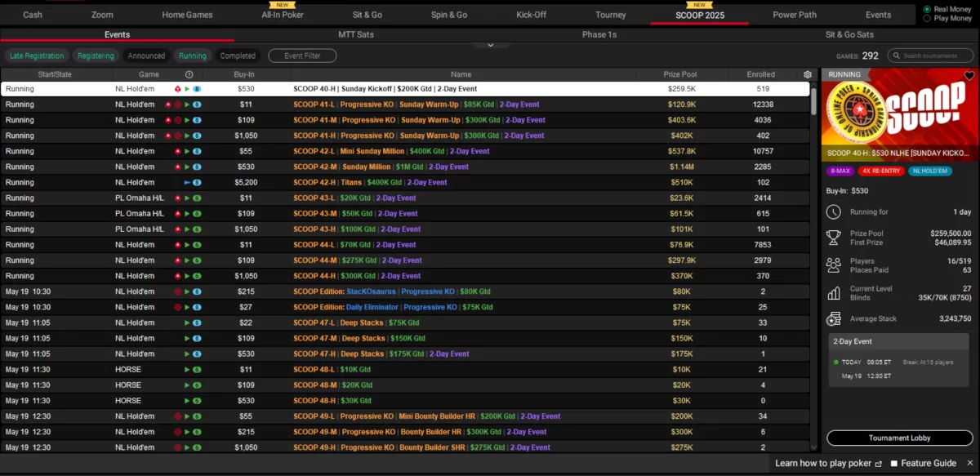Click the green 6-max icon in SCOOP 43-L row

coord(197,198)
